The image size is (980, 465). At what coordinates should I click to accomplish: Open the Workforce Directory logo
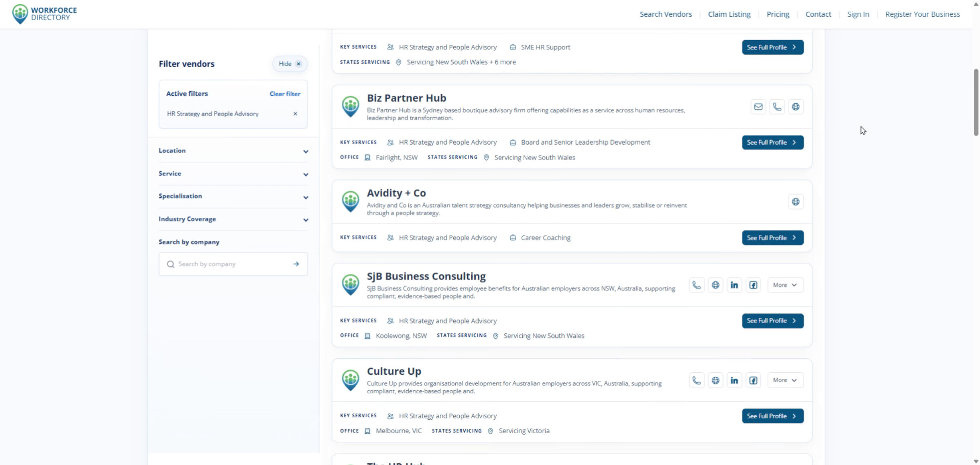point(45,14)
